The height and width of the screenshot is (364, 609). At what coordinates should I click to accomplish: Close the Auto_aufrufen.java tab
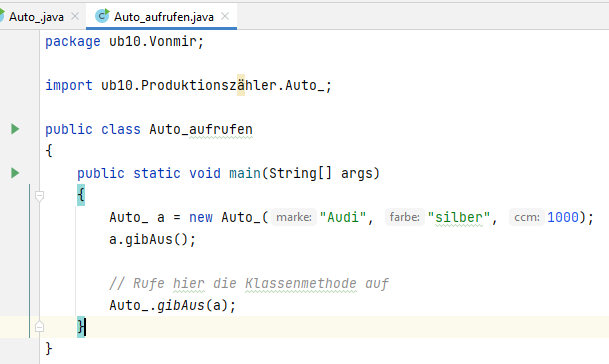tap(225, 16)
